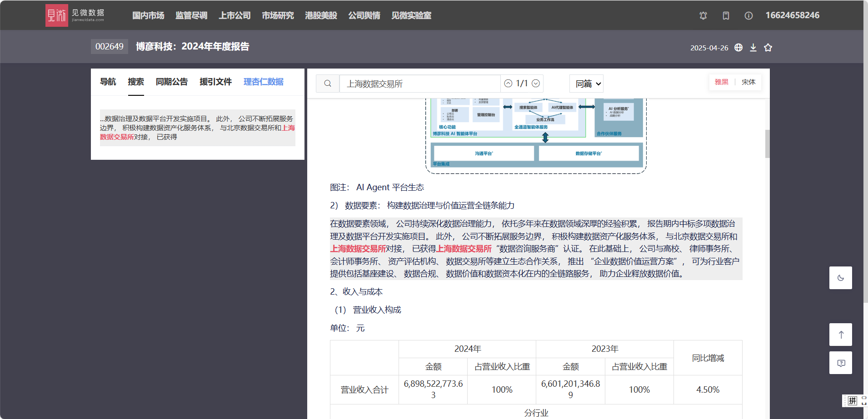Screen dimensions: 868x419
Task: Select the 宋体 font option
Action: pos(748,82)
